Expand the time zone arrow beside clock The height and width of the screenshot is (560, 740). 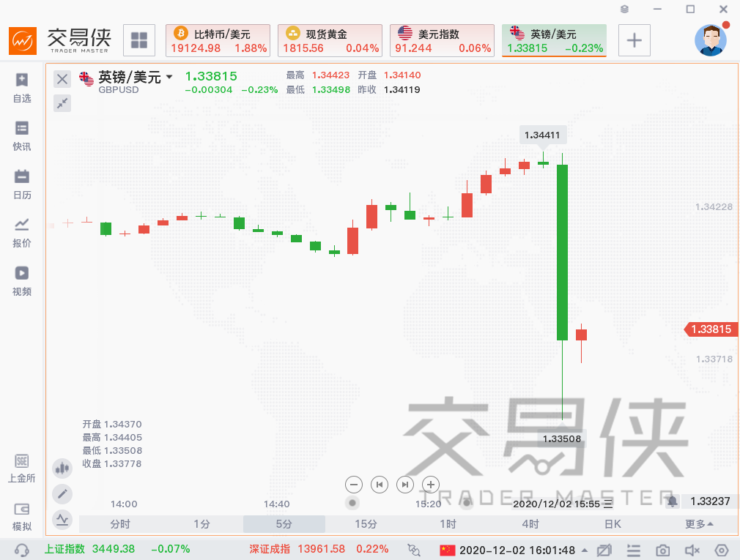pos(585,550)
